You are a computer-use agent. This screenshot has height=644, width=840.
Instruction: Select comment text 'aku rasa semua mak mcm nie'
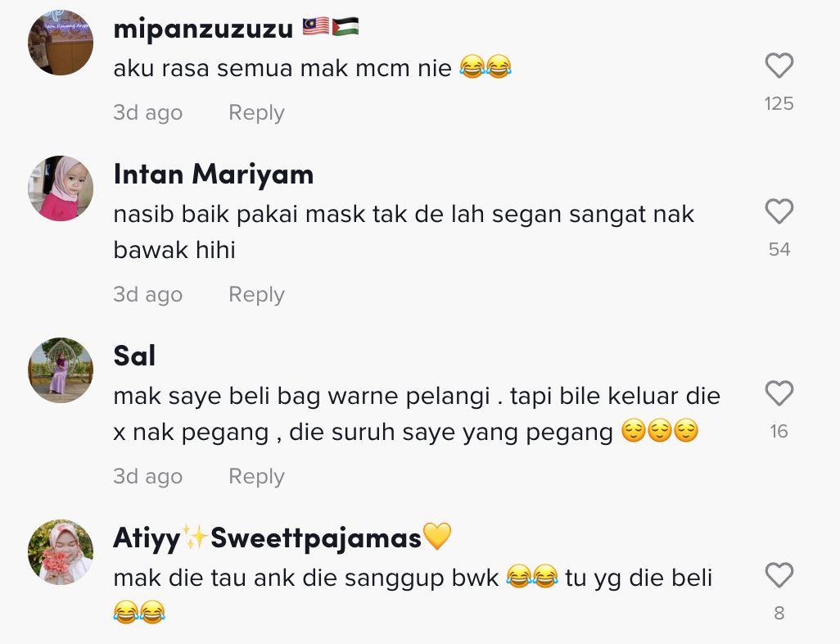tap(282, 68)
